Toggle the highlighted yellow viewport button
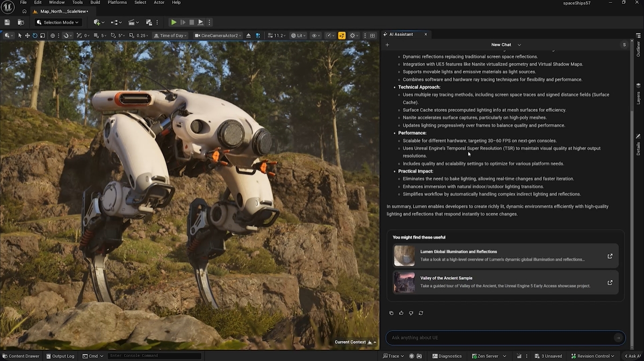The image size is (644, 361). [342, 35]
